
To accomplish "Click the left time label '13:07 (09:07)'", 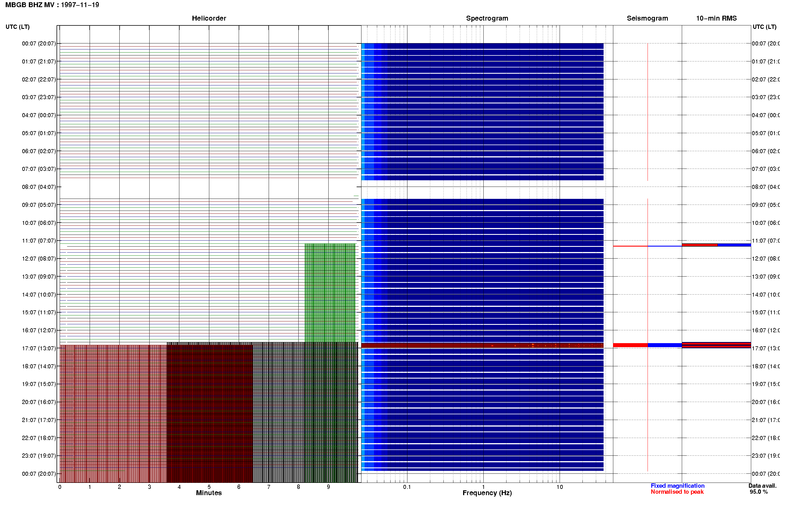I will pyautogui.click(x=39, y=277).
